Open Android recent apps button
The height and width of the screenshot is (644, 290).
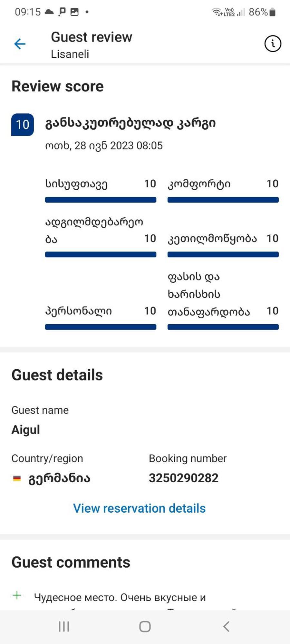pos(64,627)
